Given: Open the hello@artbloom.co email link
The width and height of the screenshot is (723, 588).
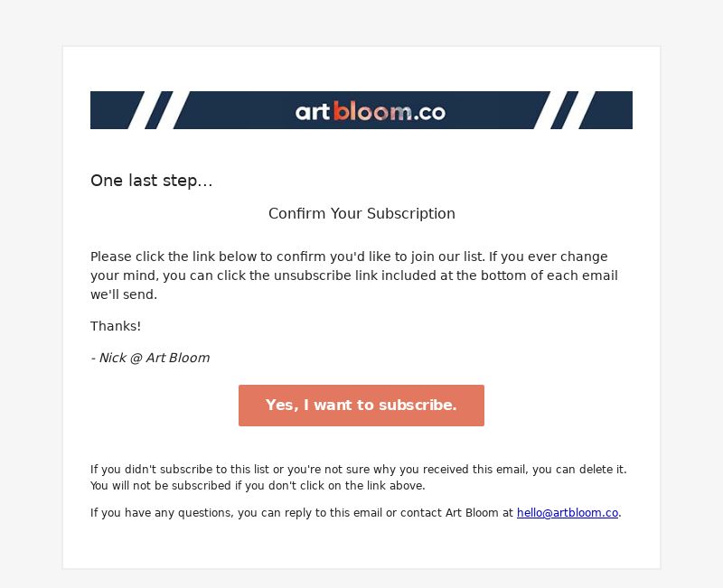Looking at the screenshot, I should [x=568, y=513].
